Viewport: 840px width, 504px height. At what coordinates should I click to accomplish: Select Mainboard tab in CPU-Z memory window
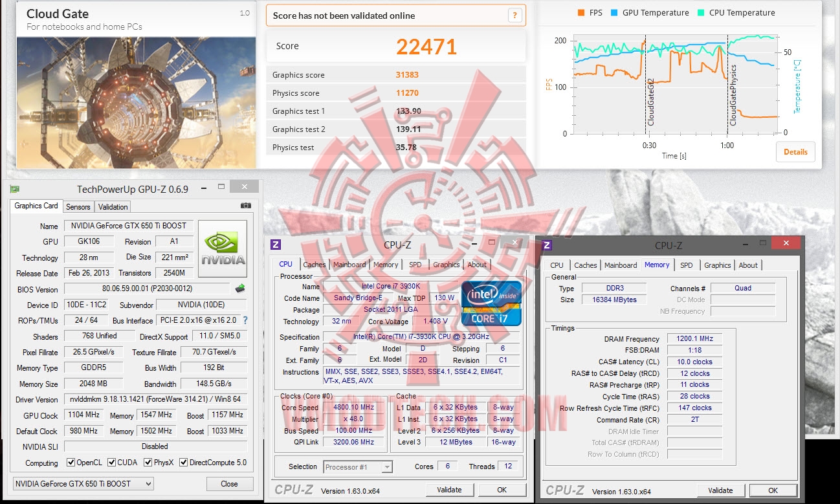[x=621, y=265]
